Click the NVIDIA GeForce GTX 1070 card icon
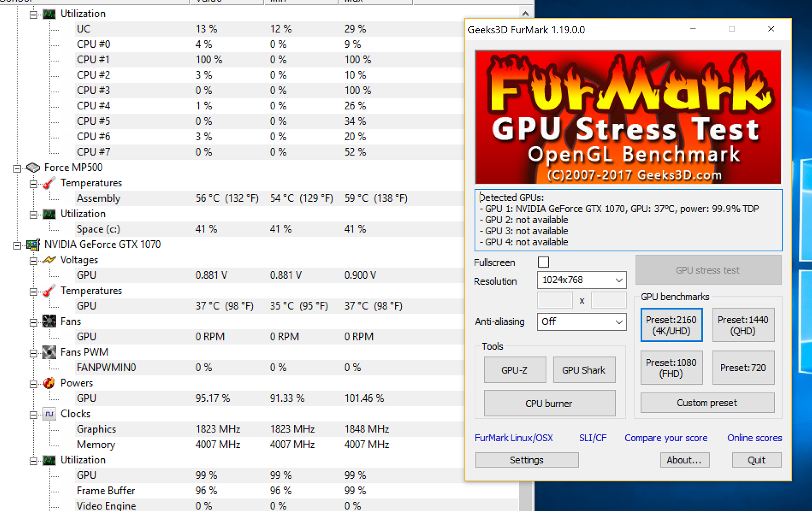Screen dimensions: 812x511 point(33,245)
